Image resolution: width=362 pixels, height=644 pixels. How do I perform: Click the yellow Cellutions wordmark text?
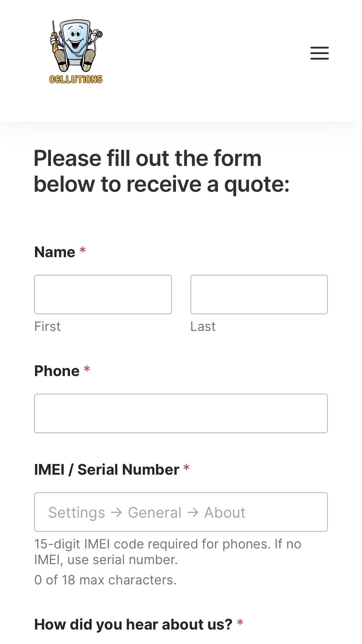[x=76, y=79]
